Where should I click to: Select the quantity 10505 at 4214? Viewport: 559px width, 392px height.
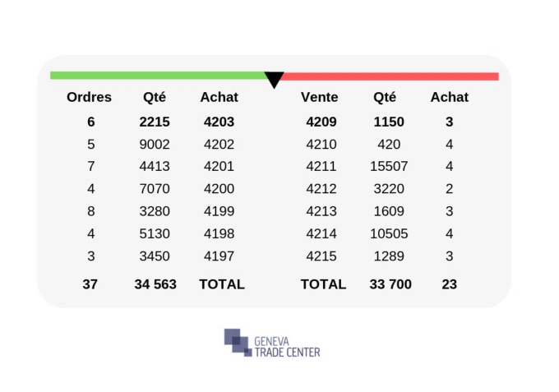click(x=389, y=233)
